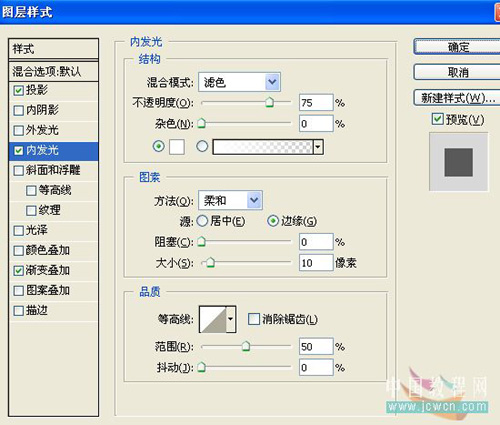The height and width of the screenshot is (425, 500).
Task: Select the 描边 style row
Action: (53, 311)
